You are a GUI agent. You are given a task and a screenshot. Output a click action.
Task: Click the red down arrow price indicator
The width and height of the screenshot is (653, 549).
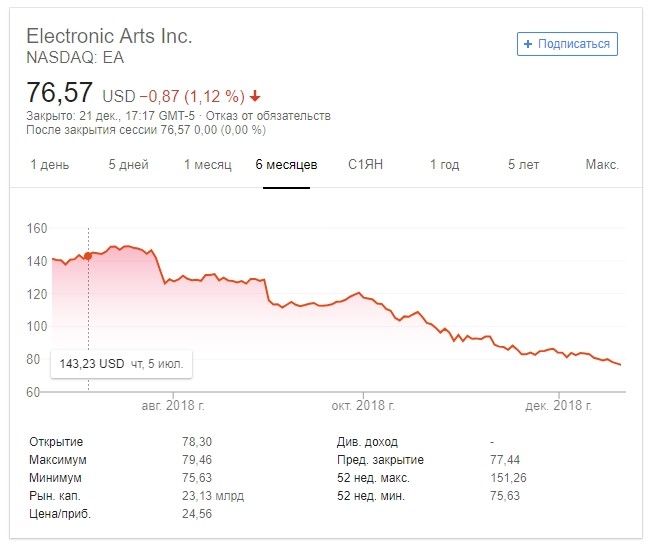pos(255,97)
